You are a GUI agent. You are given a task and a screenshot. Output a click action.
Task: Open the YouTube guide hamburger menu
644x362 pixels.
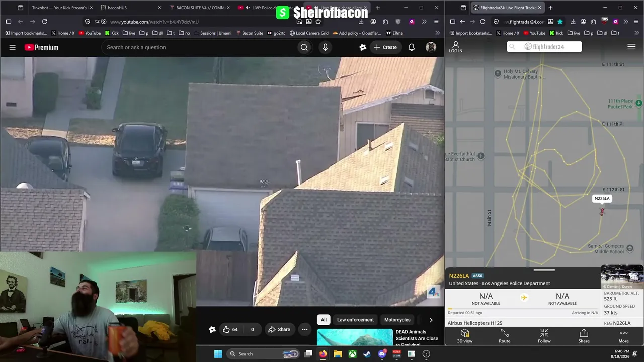[13, 47]
